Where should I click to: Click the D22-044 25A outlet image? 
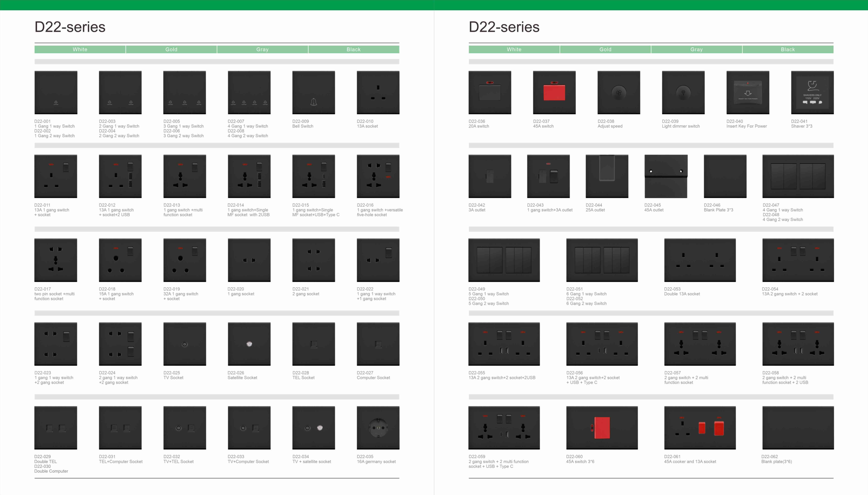[607, 176]
